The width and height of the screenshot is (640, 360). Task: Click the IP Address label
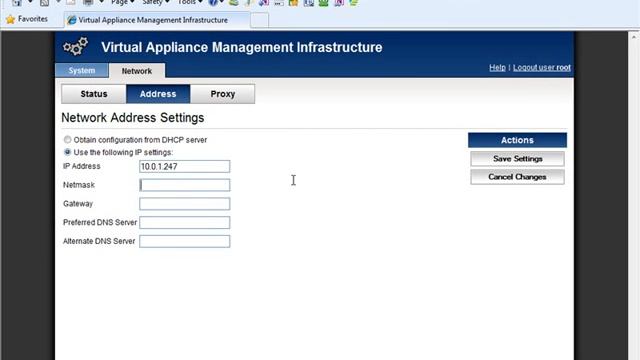click(x=82, y=166)
